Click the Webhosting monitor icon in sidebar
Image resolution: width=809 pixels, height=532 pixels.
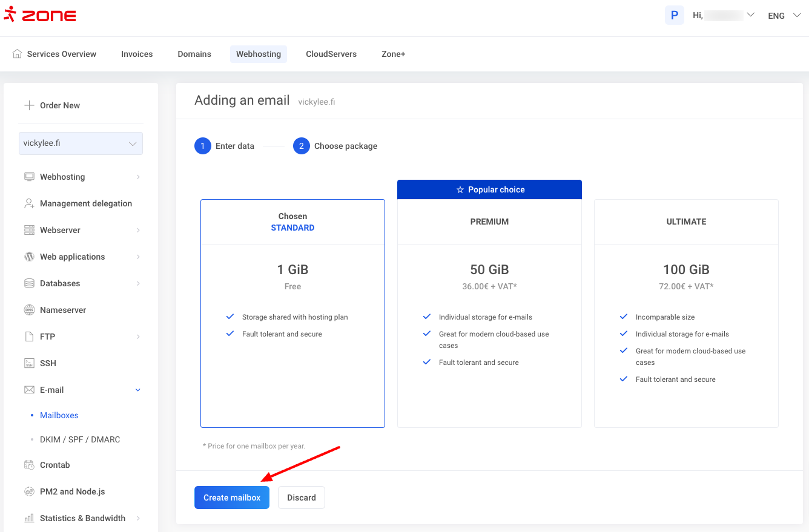29,177
